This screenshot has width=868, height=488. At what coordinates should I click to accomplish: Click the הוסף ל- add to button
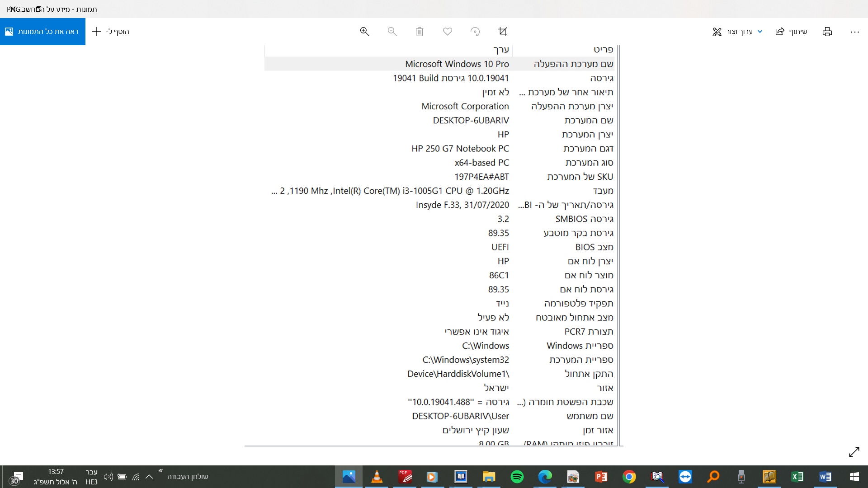pyautogui.click(x=111, y=32)
